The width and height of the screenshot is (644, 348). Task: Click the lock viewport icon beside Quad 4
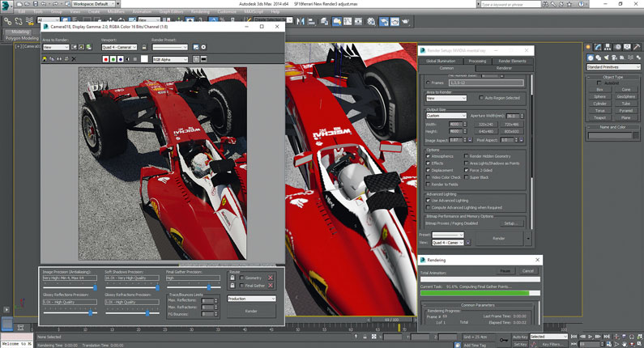coord(144,47)
